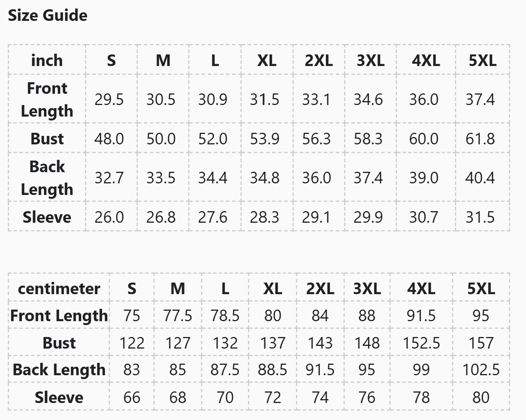The image size is (526, 420).
Task: Select the 72 sleeve value for XL
Action: [x=273, y=397]
